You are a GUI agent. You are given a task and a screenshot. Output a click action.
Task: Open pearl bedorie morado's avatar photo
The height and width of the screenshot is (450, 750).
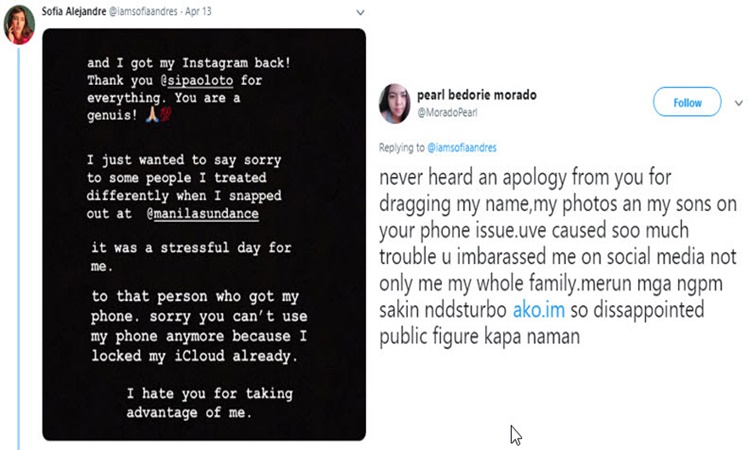click(395, 104)
